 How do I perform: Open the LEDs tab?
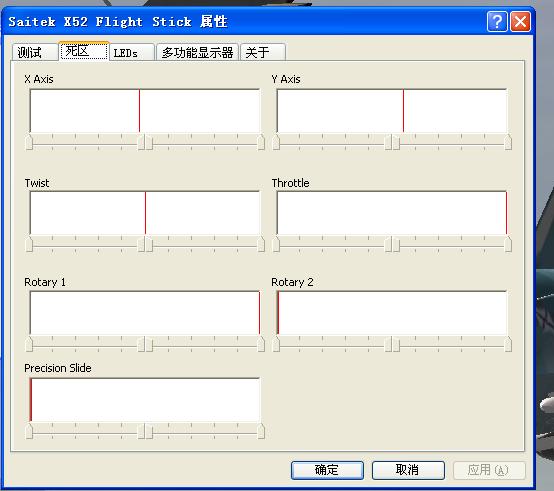coord(132,52)
